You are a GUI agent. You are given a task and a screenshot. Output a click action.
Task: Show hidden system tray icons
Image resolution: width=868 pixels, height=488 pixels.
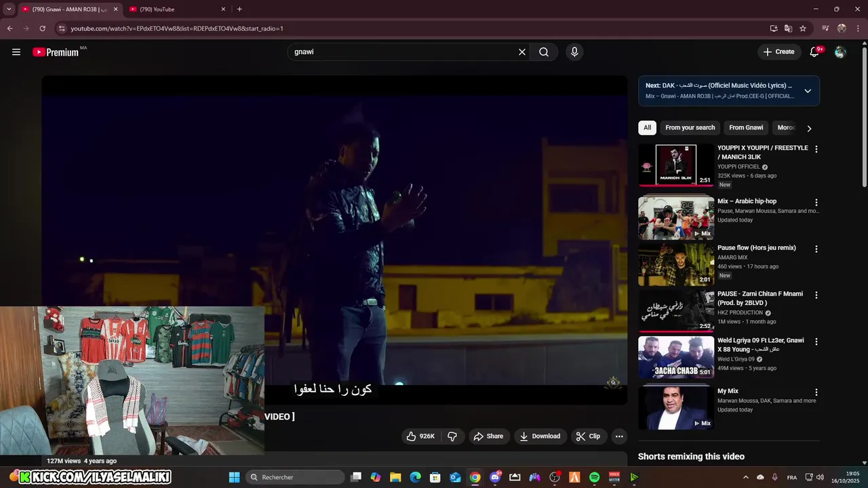746,477
